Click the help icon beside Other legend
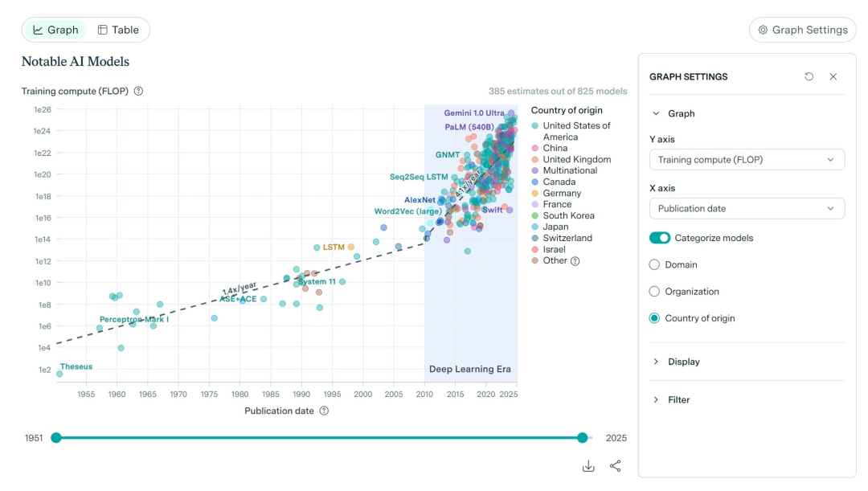The width and height of the screenshot is (868, 491). coord(575,260)
